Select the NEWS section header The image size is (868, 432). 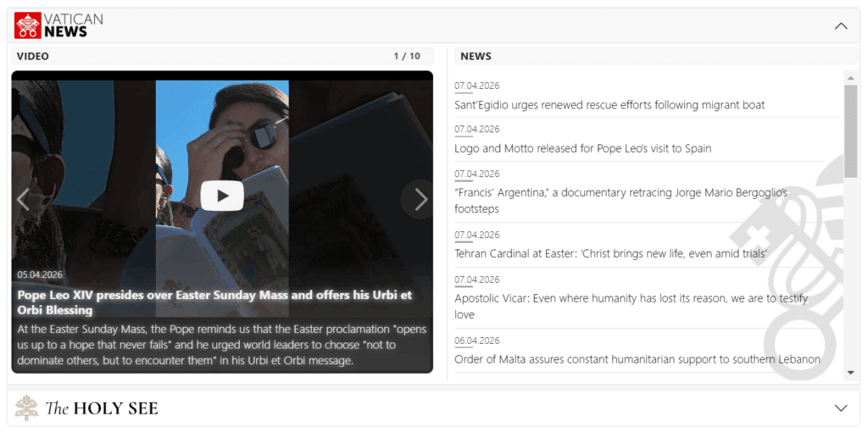(x=476, y=56)
